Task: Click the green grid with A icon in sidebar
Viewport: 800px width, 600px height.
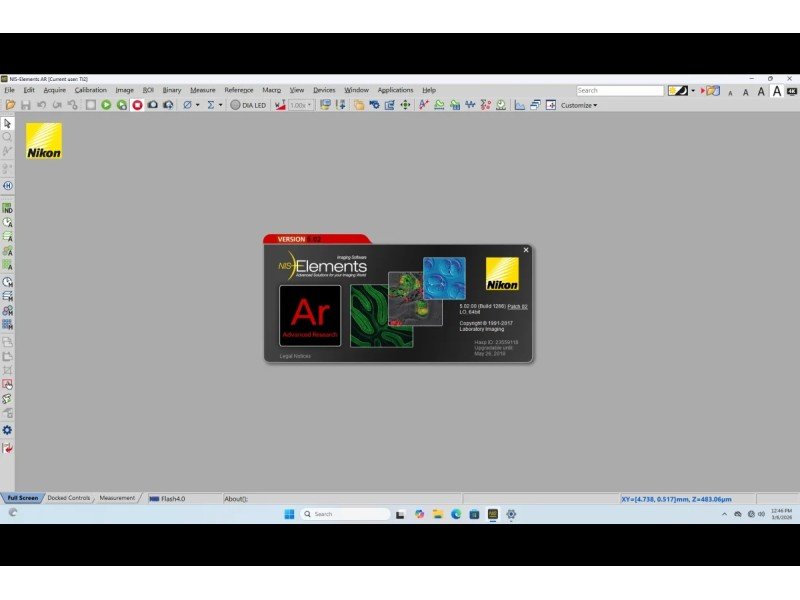Action: 7,265
